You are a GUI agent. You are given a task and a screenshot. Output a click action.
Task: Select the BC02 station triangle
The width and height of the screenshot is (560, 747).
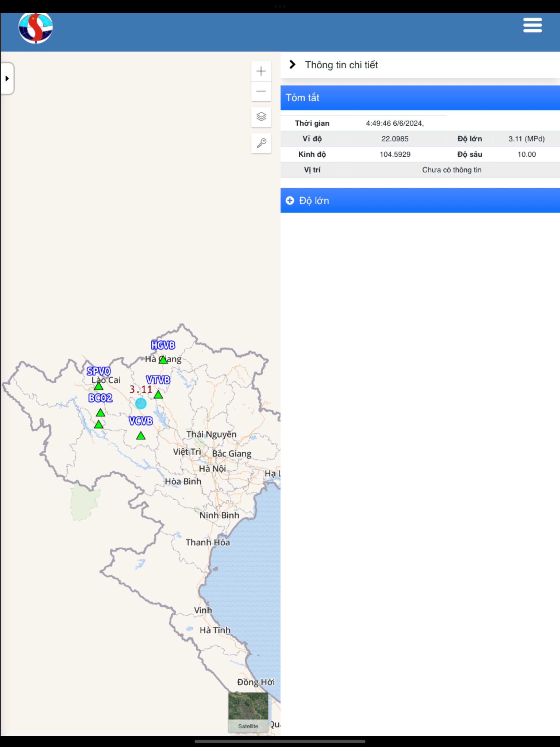click(x=100, y=413)
